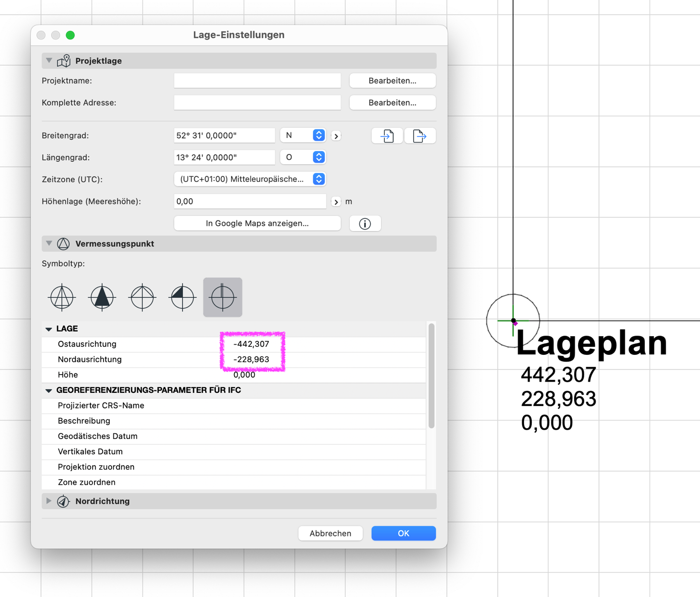Screen dimensions: 700x597
Task: Click the Projektname input field
Action: pyautogui.click(x=257, y=81)
